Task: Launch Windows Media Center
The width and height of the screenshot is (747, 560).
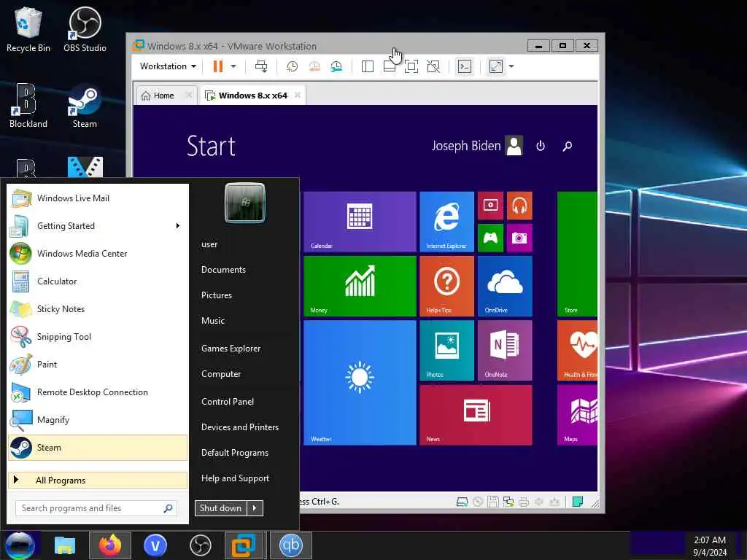Action: [98, 253]
